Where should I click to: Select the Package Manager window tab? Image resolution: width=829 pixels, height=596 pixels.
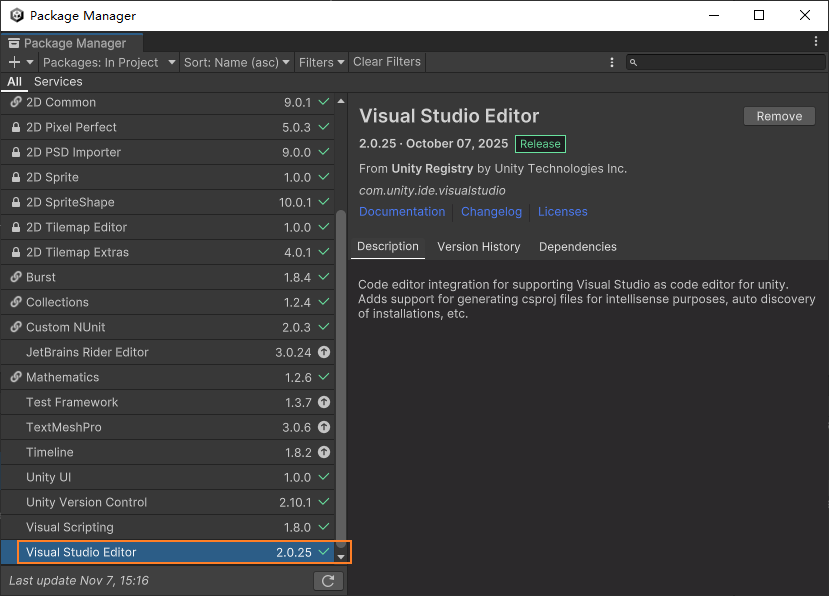tap(72, 43)
